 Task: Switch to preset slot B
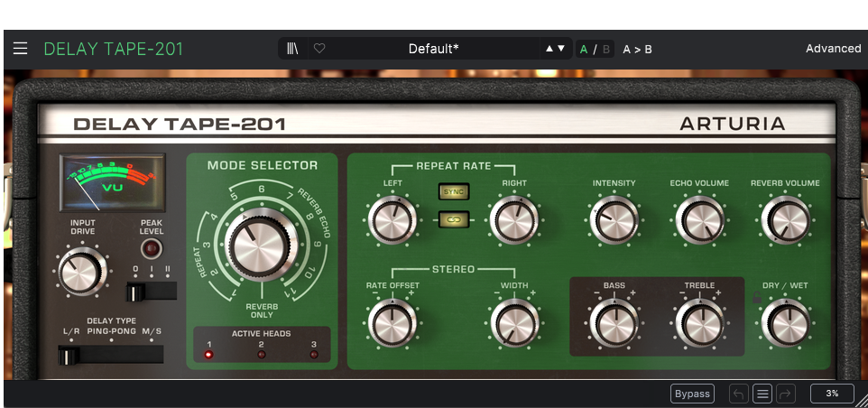point(606,50)
